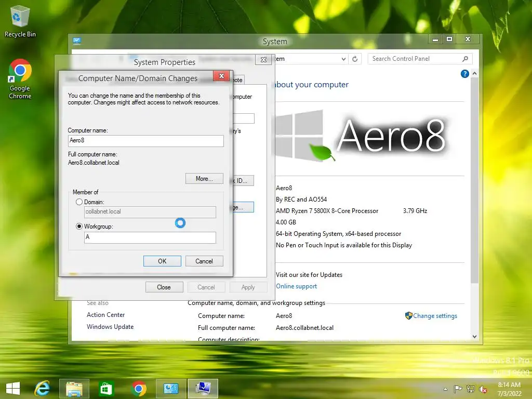The width and height of the screenshot is (532, 399).
Task: Click 'By REC and AO554' text
Action: click(301, 199)
